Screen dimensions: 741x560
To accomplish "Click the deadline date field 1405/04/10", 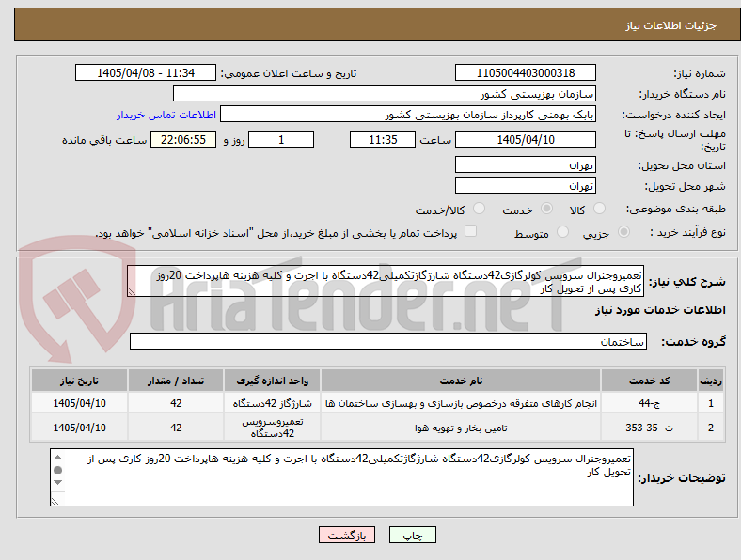I will point(525,139).
